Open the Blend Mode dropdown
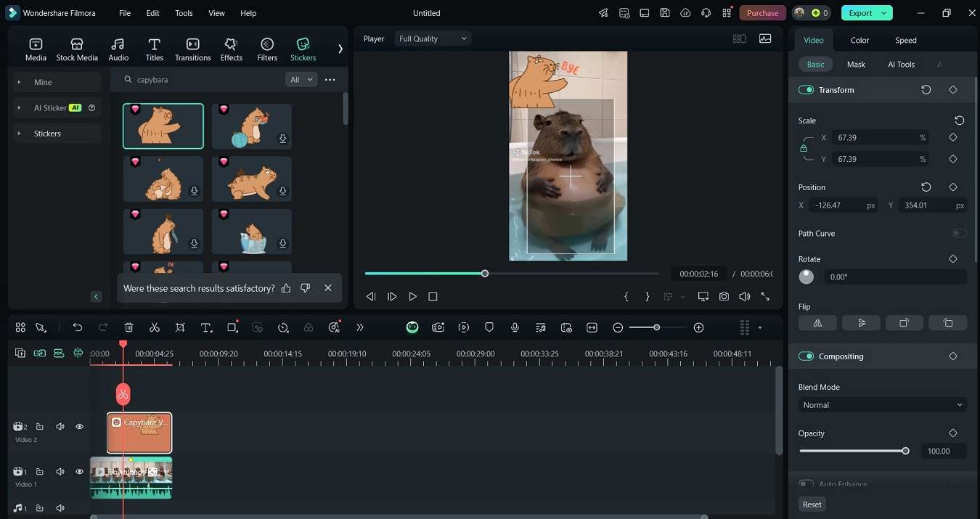The height and width of the screenshot is (519, 980). [x=882, y=405]
